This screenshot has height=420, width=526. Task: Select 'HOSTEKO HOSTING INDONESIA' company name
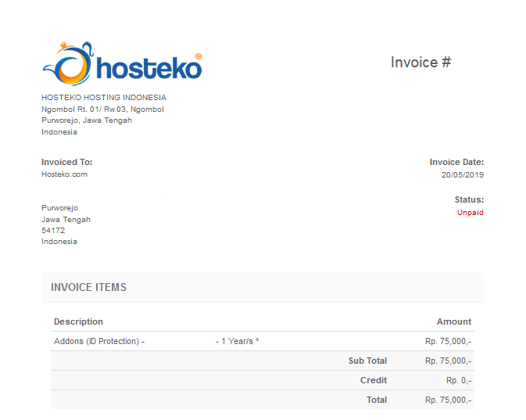[x=104, y=97]
